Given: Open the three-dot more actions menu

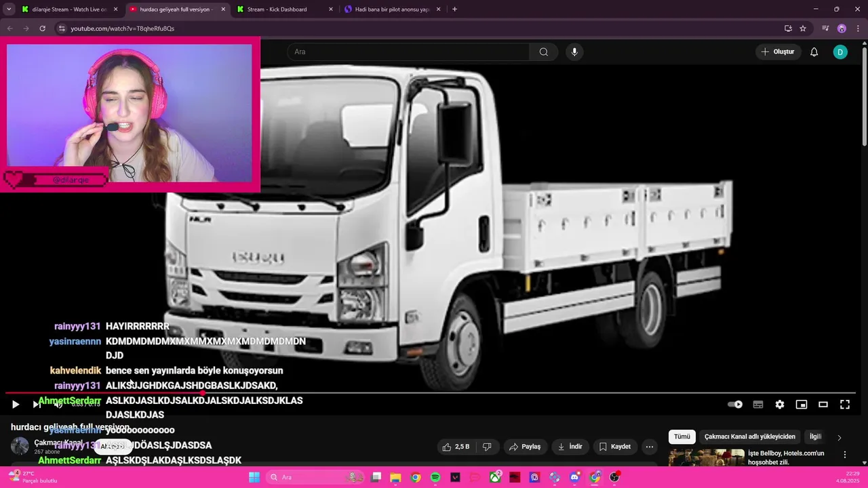Looking at the screenshot, I should pos(650,447).
